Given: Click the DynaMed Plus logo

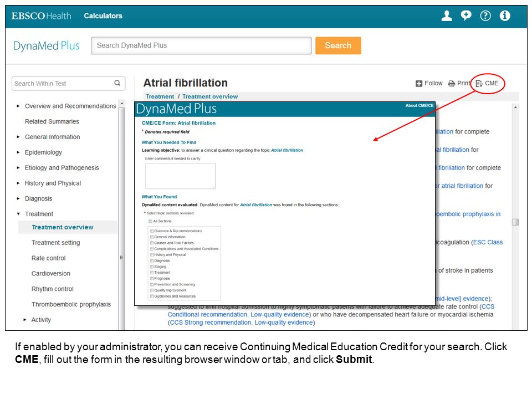Looking at the screenshot, I should point(46,45).
